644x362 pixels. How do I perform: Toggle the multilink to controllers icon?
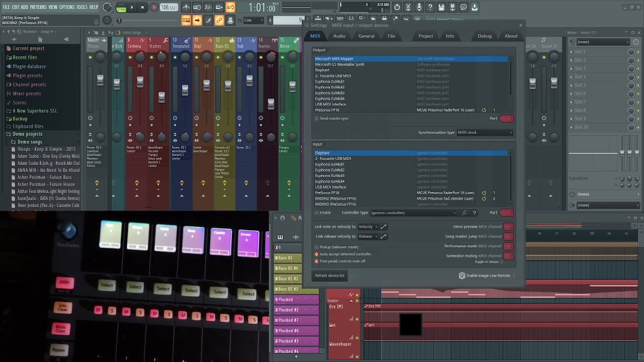click(219, 21)
